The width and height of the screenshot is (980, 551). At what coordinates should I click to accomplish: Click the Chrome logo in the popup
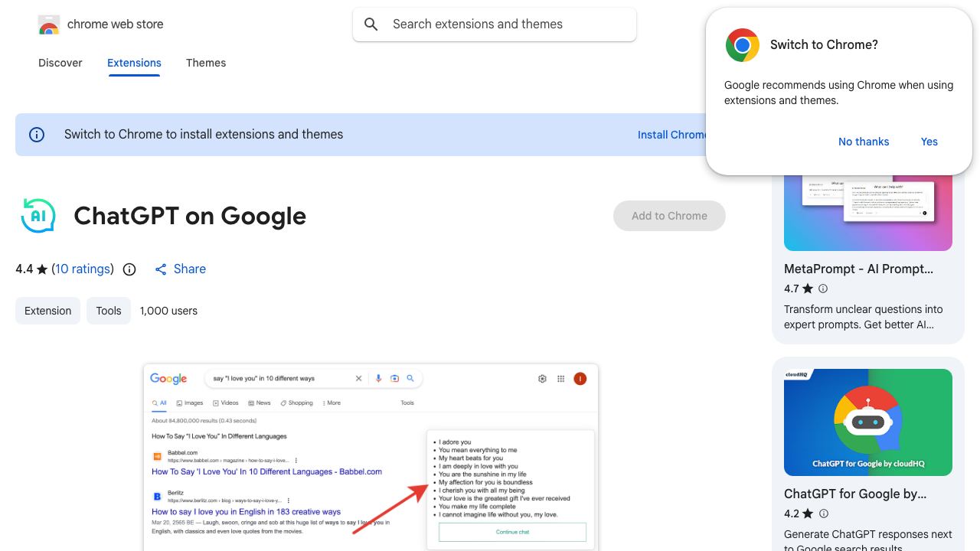742,45
